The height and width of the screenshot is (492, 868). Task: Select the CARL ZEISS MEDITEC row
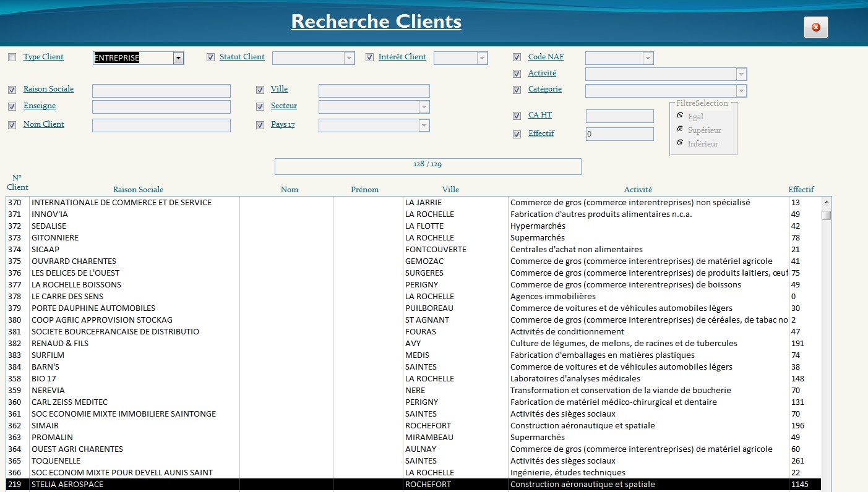413,402
